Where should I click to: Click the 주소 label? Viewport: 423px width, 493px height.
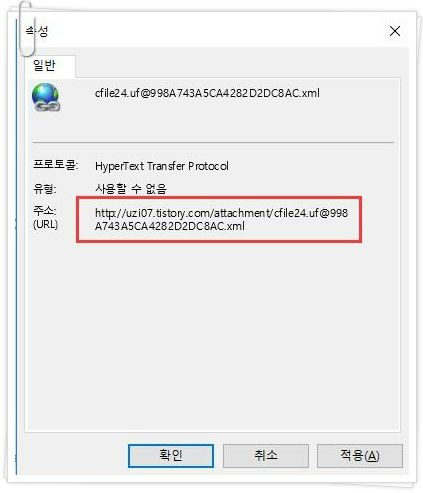click(x=45, y=210)
